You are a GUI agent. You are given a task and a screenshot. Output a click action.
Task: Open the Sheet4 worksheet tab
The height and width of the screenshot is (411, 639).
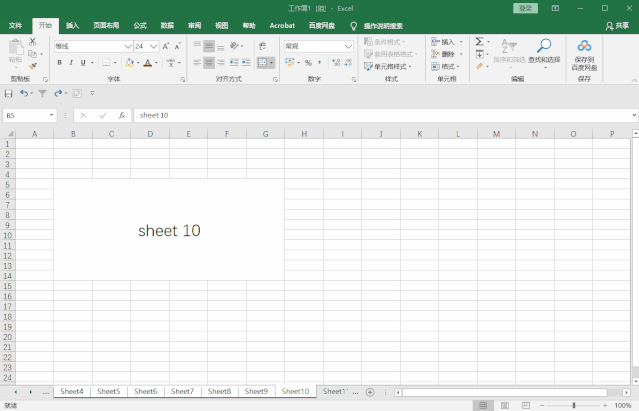point(72,391)
